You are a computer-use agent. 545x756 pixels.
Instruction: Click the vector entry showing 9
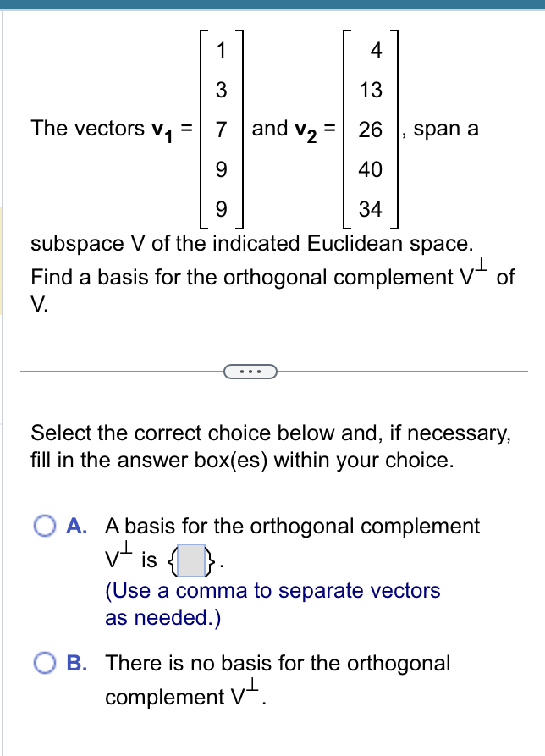click(x=222, y=169)
